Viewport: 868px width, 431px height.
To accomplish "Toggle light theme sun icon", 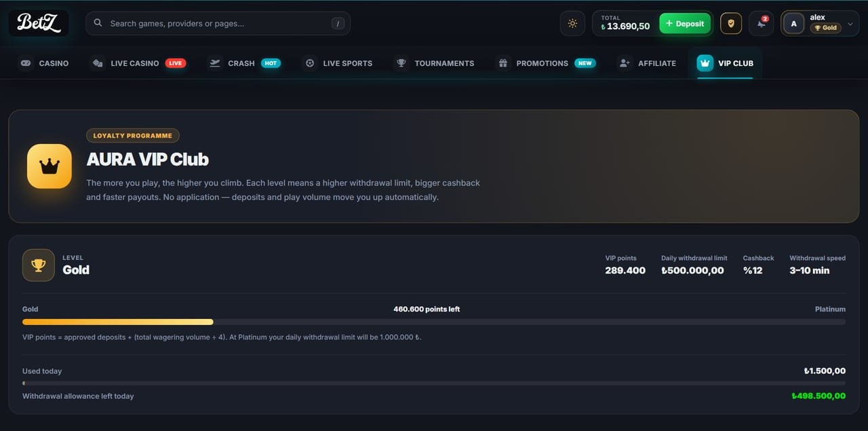I will point(573,24).
